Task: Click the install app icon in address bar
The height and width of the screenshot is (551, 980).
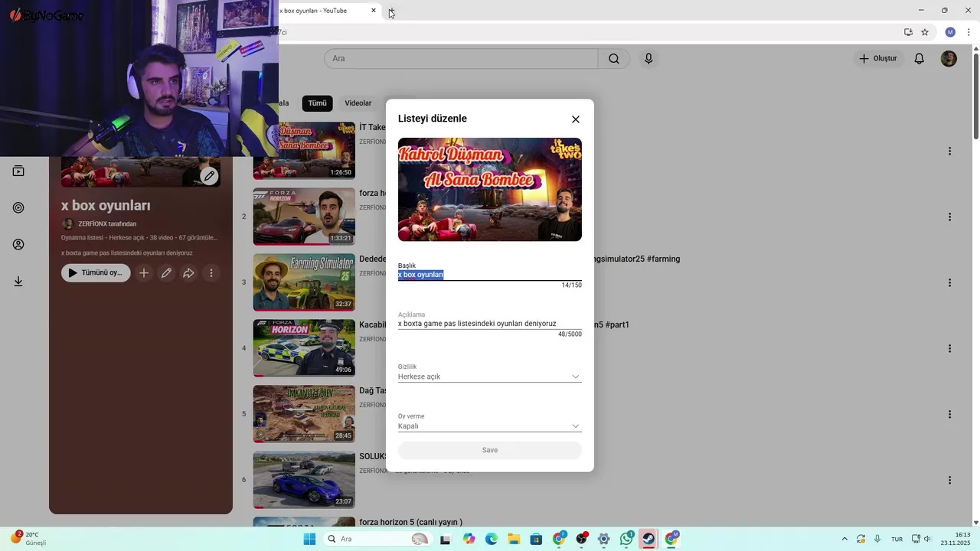Action: coord(908,32)
